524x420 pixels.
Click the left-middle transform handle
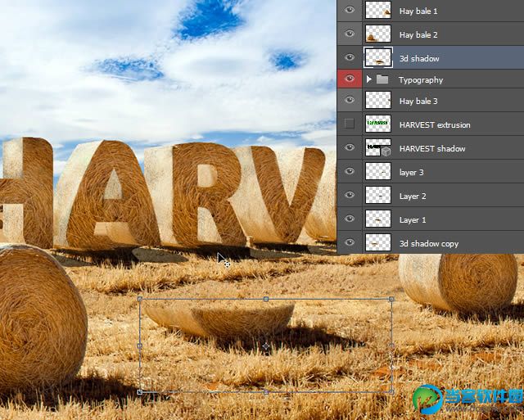click(140, 345)
